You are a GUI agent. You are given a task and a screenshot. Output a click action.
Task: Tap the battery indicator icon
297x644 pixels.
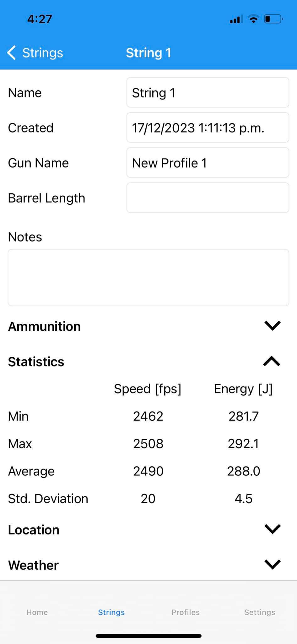273,19
